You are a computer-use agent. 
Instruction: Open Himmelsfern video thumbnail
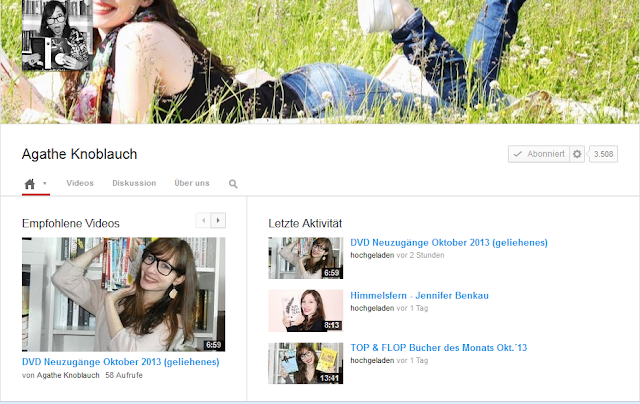[306, 311]
